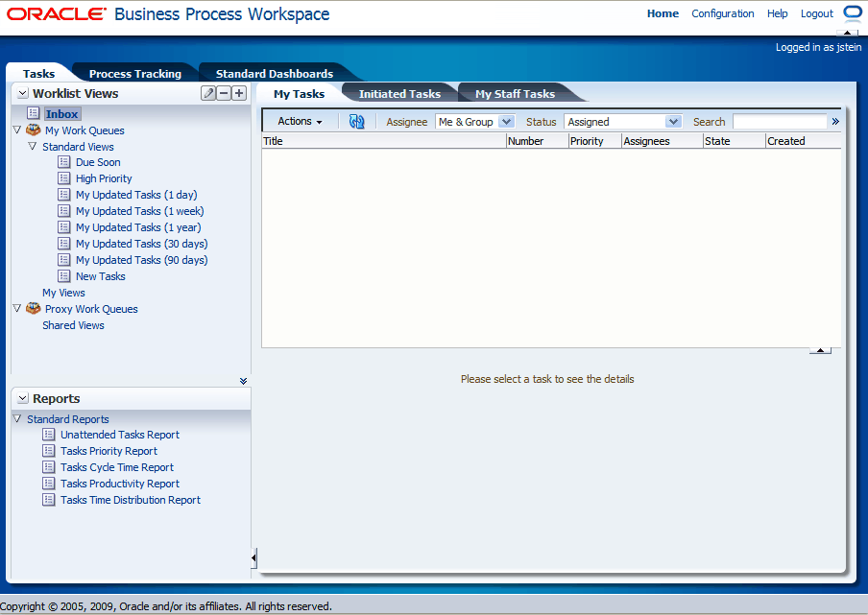The height and width of the screenshot is (615, 868).
Task: Collapse the Proxy Work Queues tree node
Action: tap(17, 309)
